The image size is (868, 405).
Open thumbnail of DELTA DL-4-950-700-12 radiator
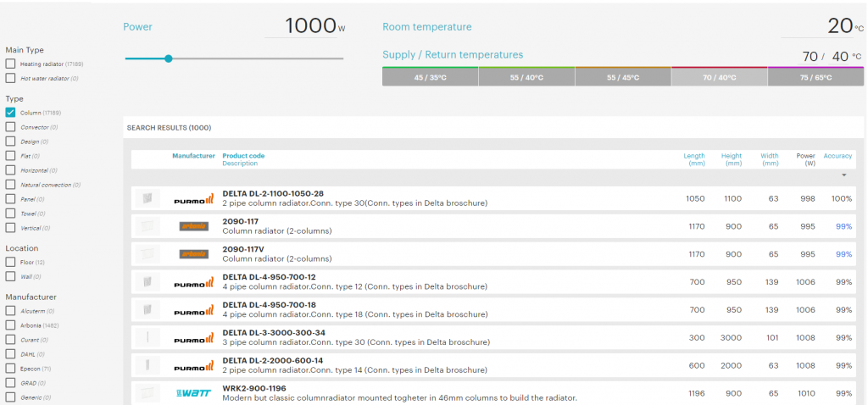click(147, 281)
